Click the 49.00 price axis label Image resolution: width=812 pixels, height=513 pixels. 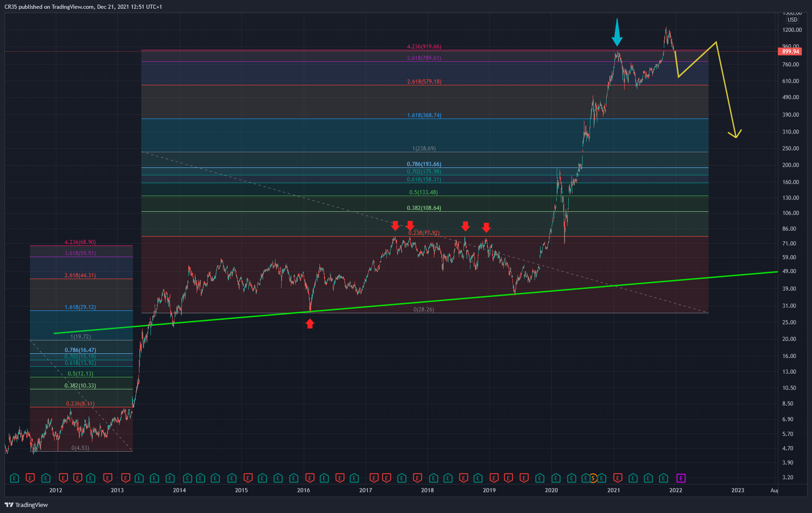point(789,271)
